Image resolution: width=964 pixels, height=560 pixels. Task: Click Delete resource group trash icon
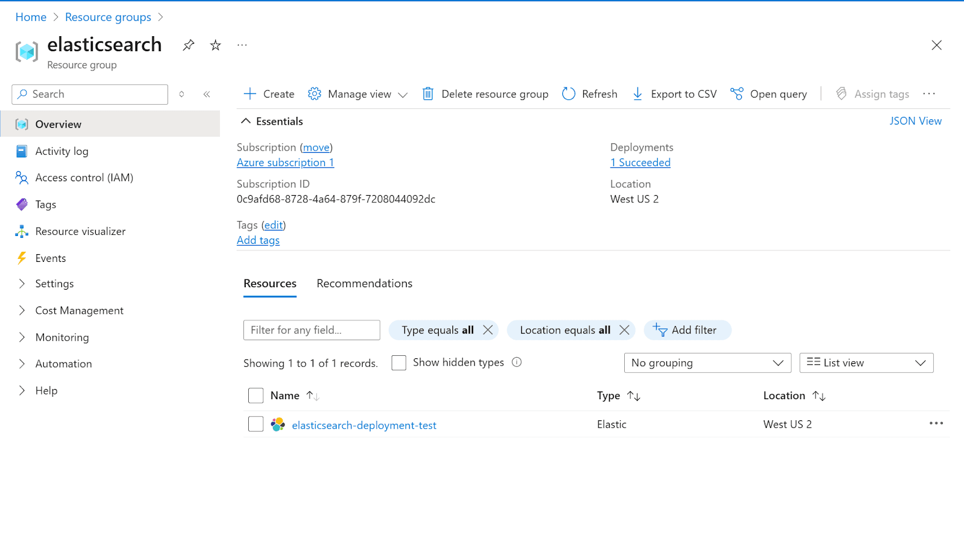coord(428,94)
